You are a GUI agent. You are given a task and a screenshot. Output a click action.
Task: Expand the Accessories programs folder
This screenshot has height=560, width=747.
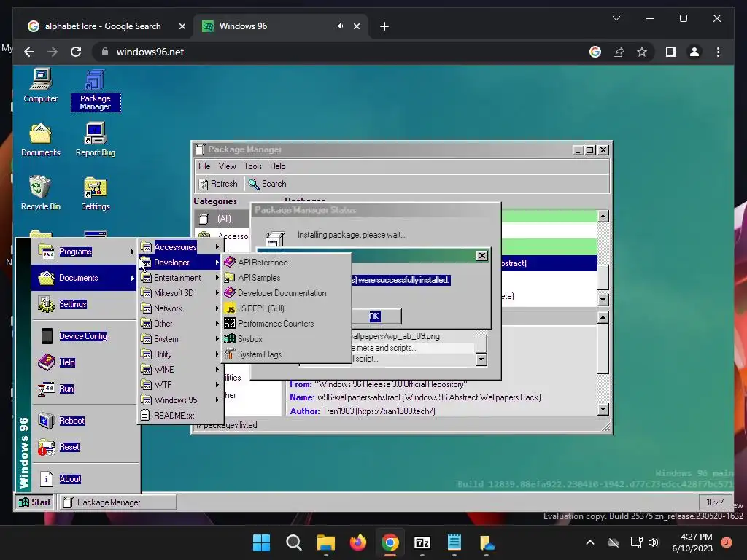(181, 247)
